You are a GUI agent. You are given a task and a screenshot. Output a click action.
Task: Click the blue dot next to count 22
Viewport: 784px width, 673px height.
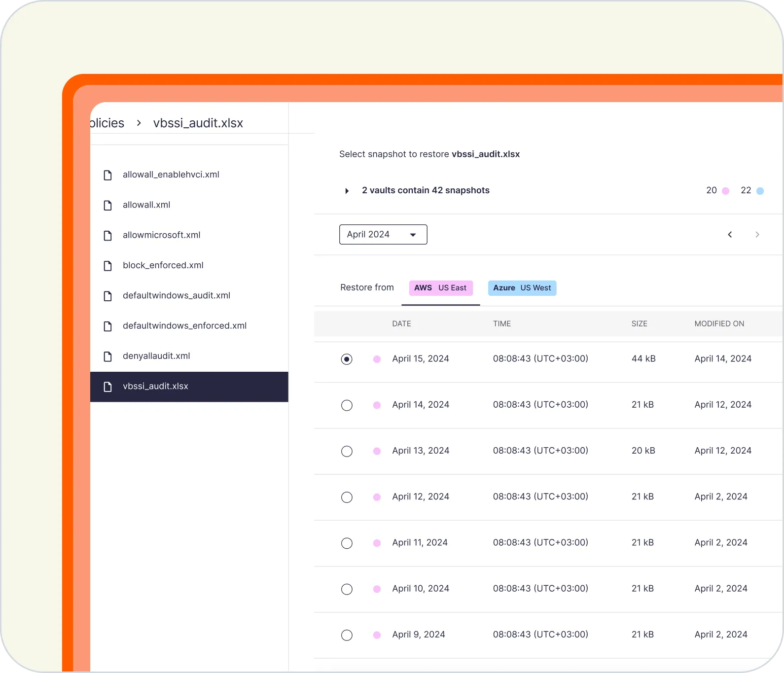(x=760, y=191)
